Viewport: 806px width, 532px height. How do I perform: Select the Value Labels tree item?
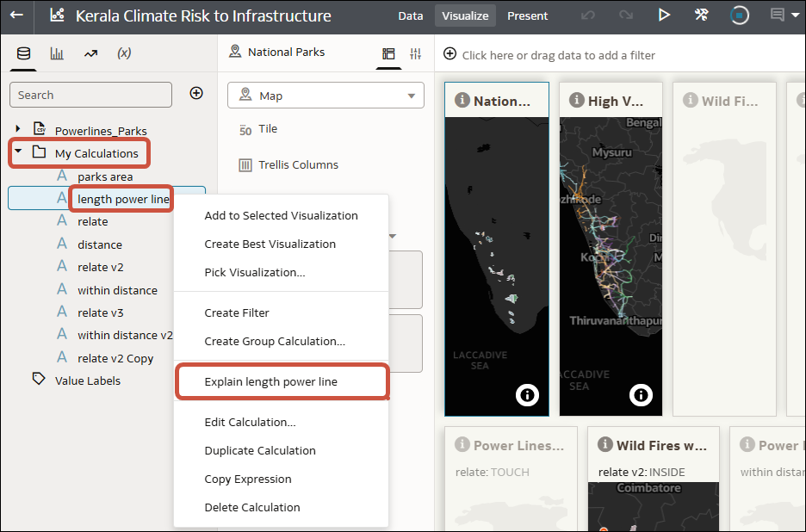87,380
